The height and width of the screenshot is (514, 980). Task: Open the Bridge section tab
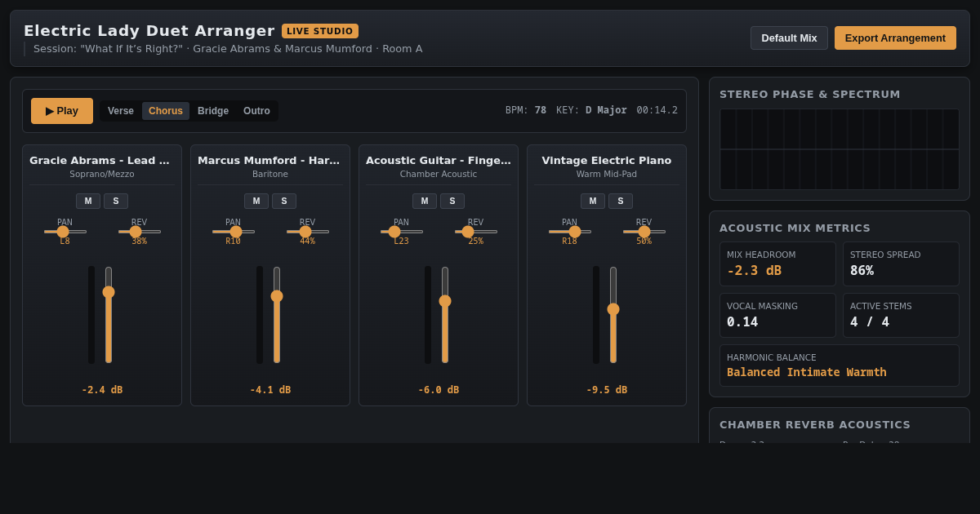pos(213,111)
